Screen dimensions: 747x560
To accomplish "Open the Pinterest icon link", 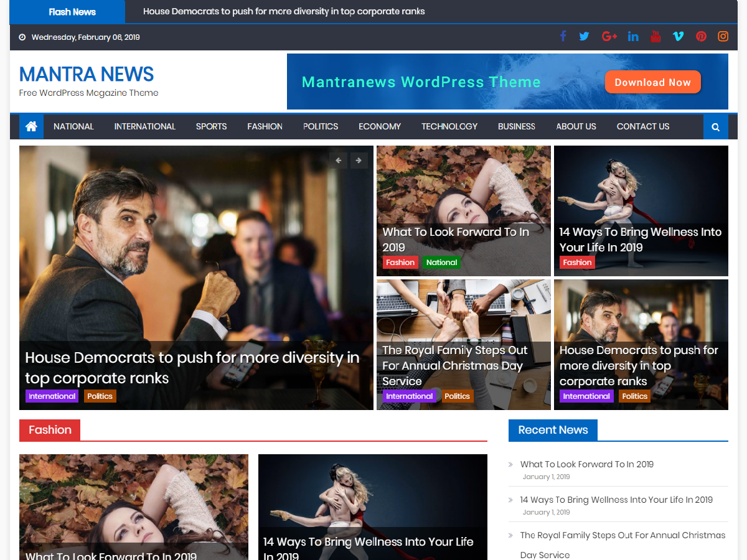I will click(x=701, y=36).
